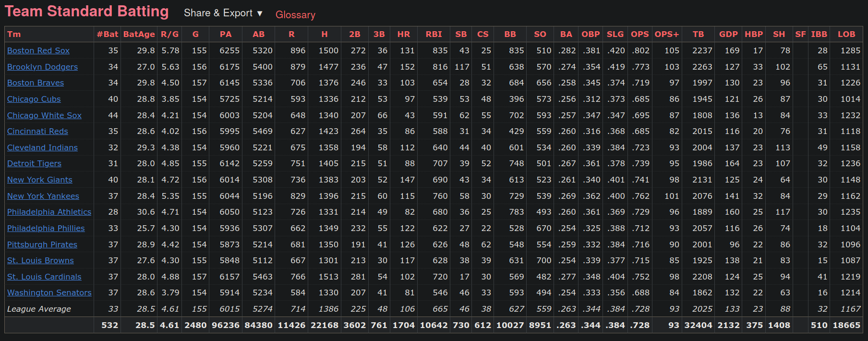Sort table by BB column header
This screenshot has width=868, height=341.
point(510,34)
